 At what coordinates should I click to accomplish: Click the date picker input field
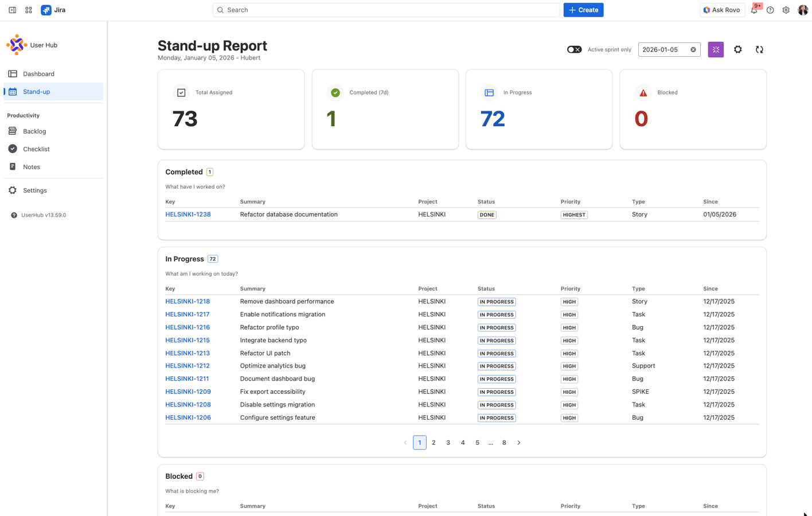pyautogui.click(x=663, y=50)
